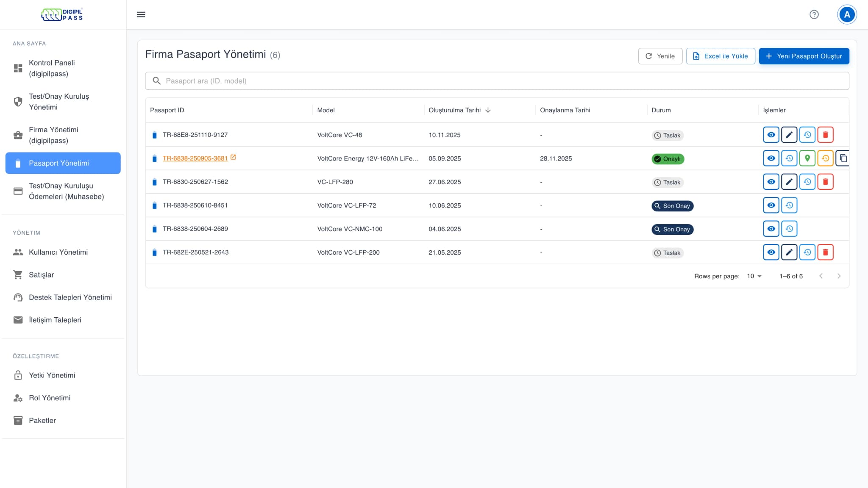
Task: Copy the TR-6838-250905-3681 passport with duplicate icon
Action: coord(843,158)
